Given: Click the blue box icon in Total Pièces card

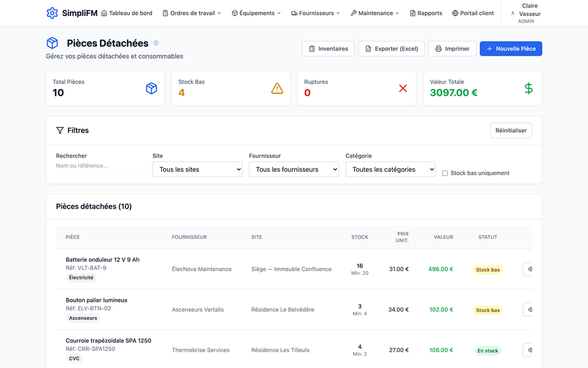Looking at the screenshot, I should tap(151, 88).
